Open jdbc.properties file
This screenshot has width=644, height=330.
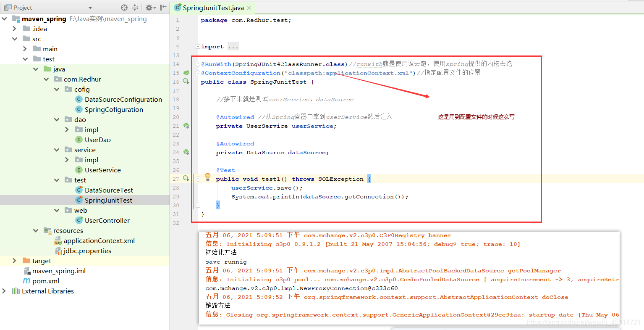(x=87, y=251)
